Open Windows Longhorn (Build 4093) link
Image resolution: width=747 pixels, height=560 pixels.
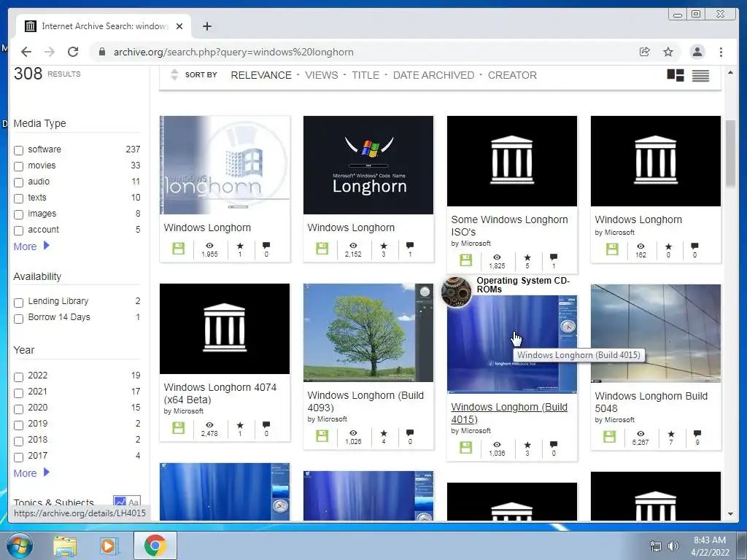pyautogui.click(x=365, y=402)
